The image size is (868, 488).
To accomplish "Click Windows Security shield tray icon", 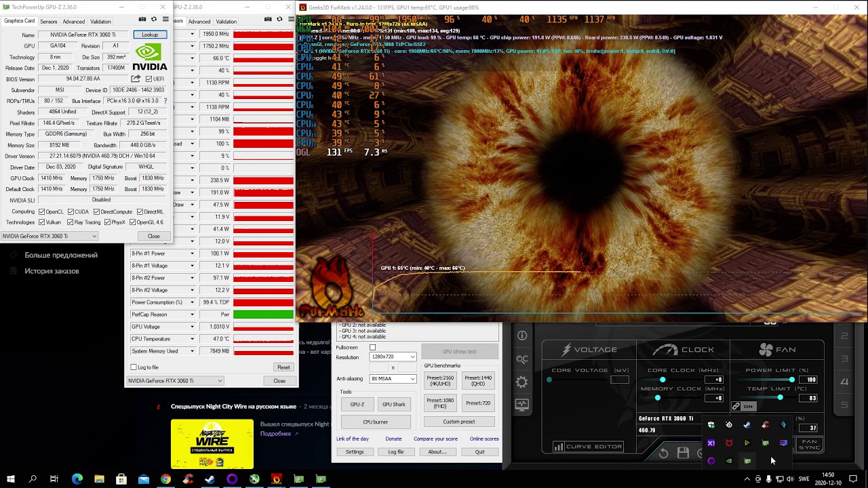I will (711, 425).
